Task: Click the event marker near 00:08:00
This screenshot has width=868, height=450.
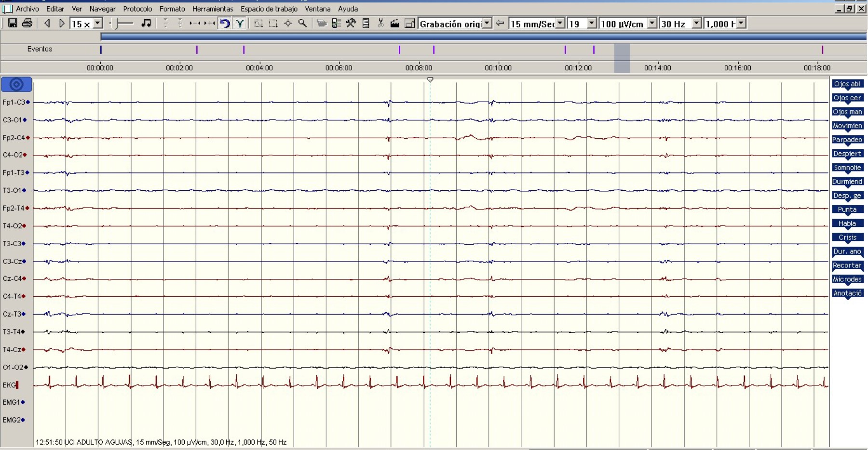Action: 434,50
